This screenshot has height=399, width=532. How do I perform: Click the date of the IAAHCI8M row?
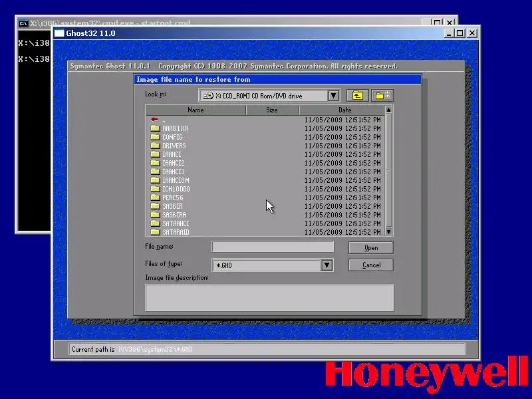pyautogui.click(x=342, y=180)
